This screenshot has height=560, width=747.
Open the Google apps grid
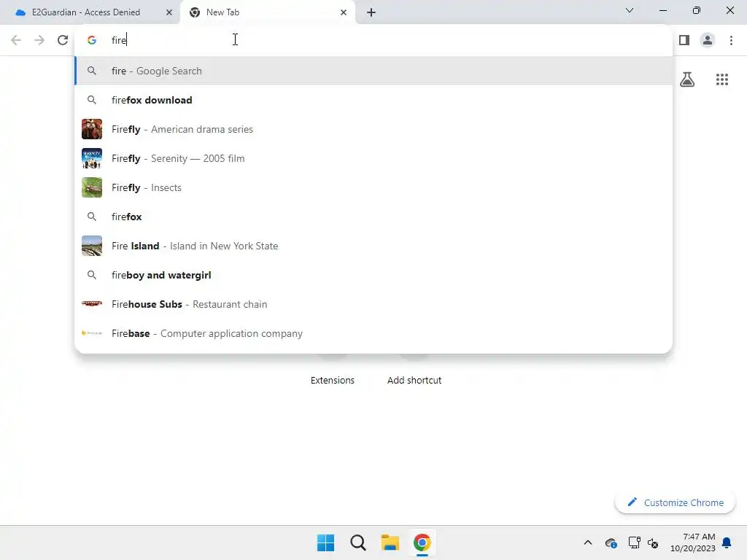(x=722, y=79)
